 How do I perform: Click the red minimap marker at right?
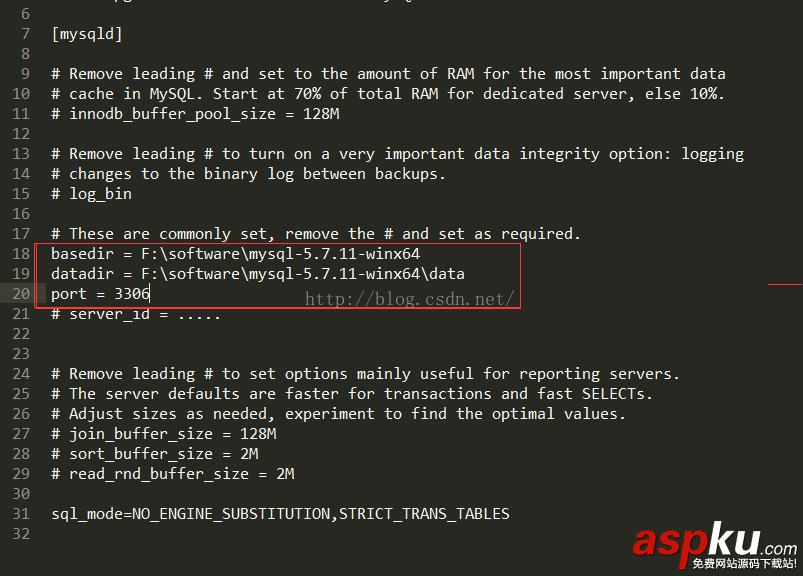[785, 284]
